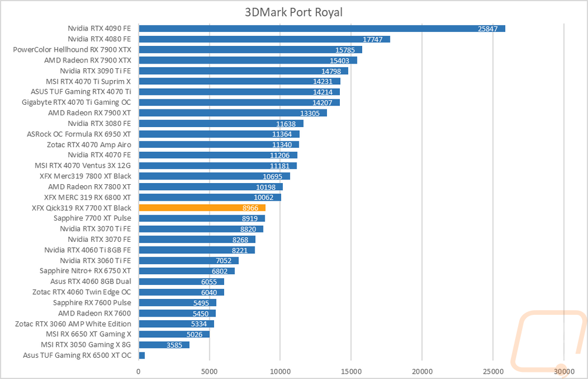Select the "Nvidia RTX 4090 FE" axis label
The height and width of the screenshot is (379, 588).
(99, 28)
